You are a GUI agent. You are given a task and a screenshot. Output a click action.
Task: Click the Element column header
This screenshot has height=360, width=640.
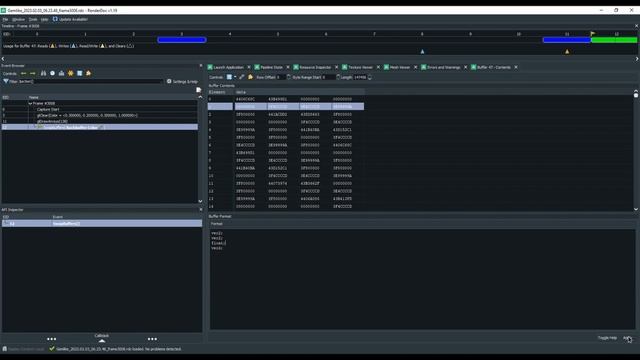pyautogui.click(x=220, y=93)
